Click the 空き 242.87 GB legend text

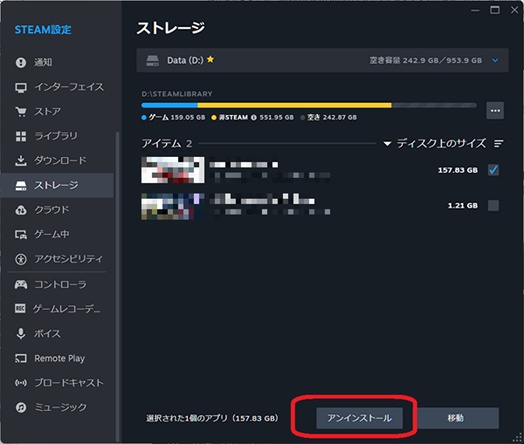tap(332, 118)
